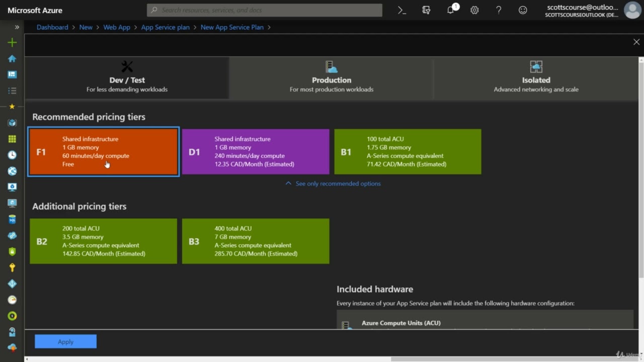Click the search resources input field
This screenshot has height=362, width=644.
pyautogui.click(x=265, y=10)
